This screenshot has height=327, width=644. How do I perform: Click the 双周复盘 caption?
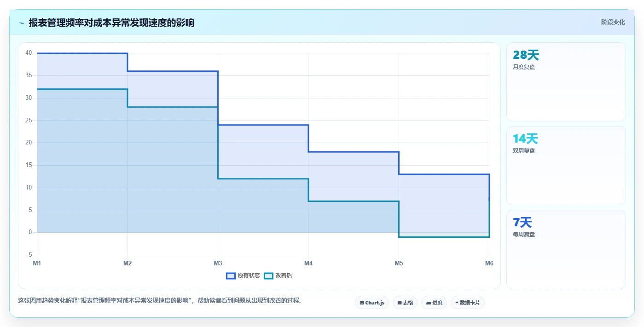(x=524, y=151)
